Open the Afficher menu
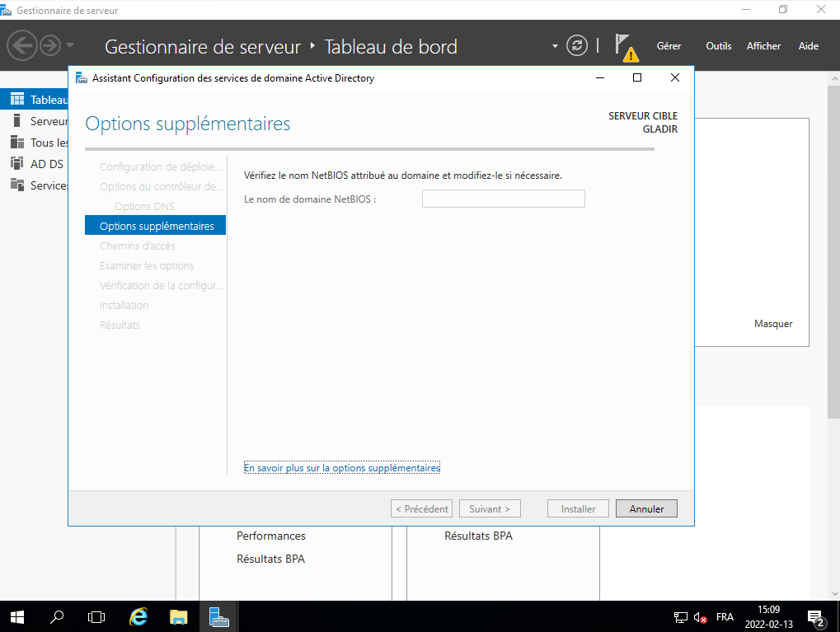The height and width of the screenshot is (632, 840). click(x=763, y=46)
